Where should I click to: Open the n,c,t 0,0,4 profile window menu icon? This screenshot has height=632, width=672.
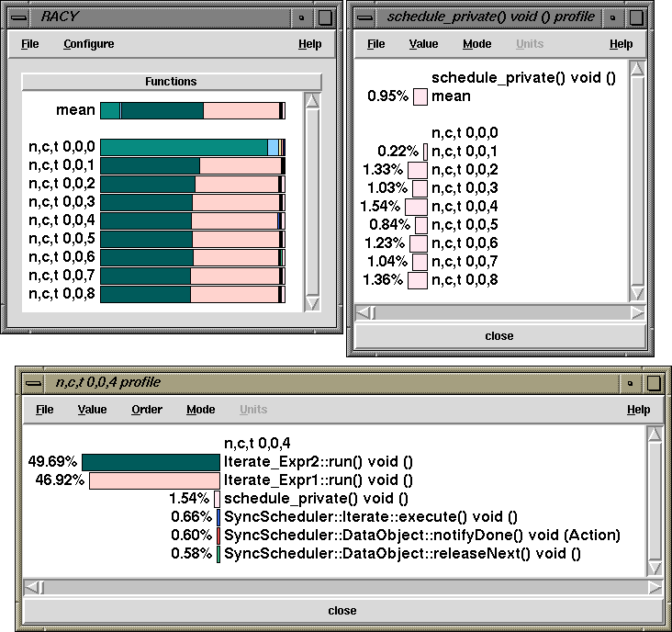32,383
